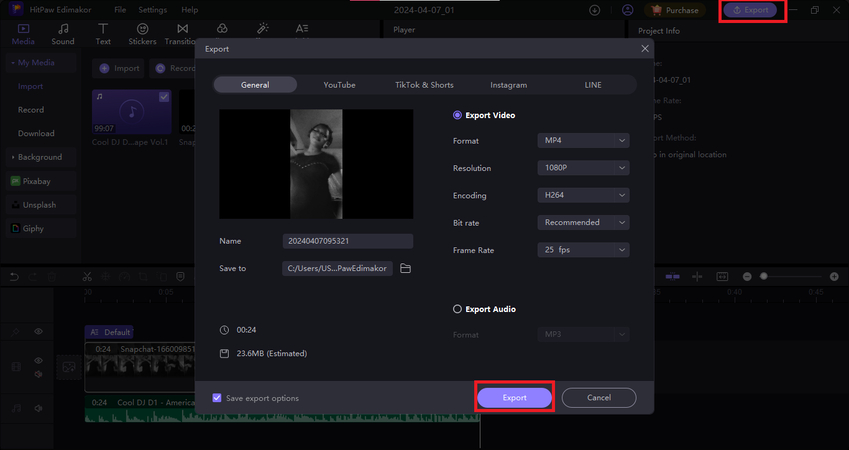Open the Encoding H264 dropdown
The width and height of the screenshot is (849, 450).
[583, 195]
